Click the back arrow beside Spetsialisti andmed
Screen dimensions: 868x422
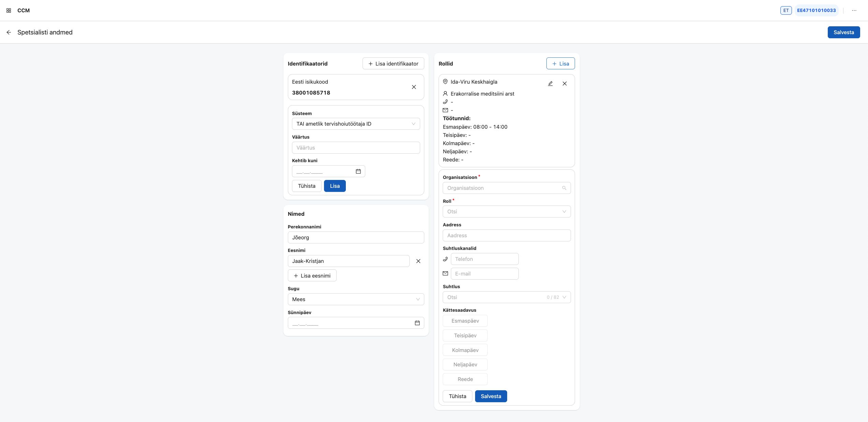(8, 32)
